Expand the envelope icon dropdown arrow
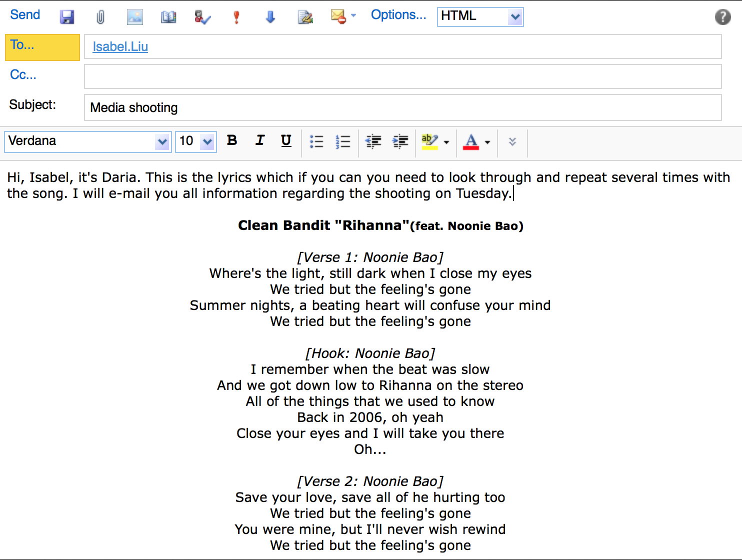Viewport: 742px width, 560px height. click(x=353, y=15)
